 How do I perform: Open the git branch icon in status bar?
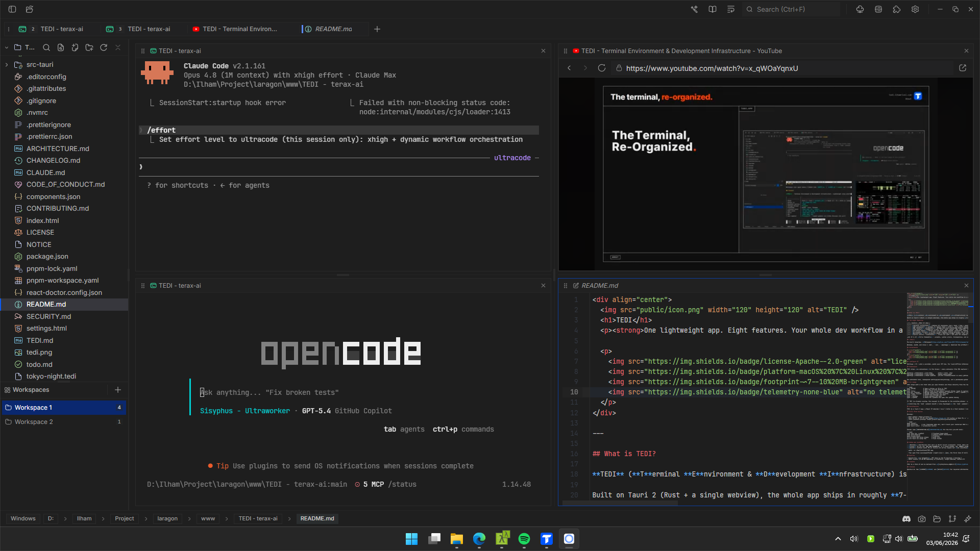pos(952,519)
